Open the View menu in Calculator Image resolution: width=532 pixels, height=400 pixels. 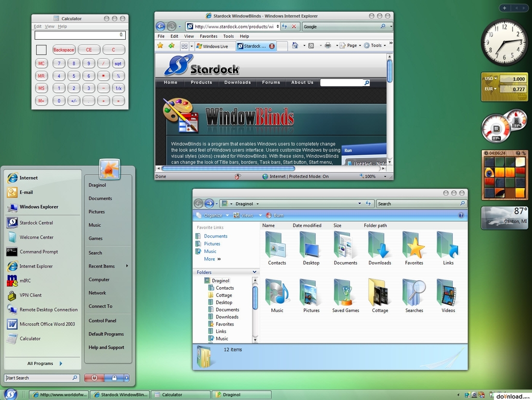tap(49, 26)
